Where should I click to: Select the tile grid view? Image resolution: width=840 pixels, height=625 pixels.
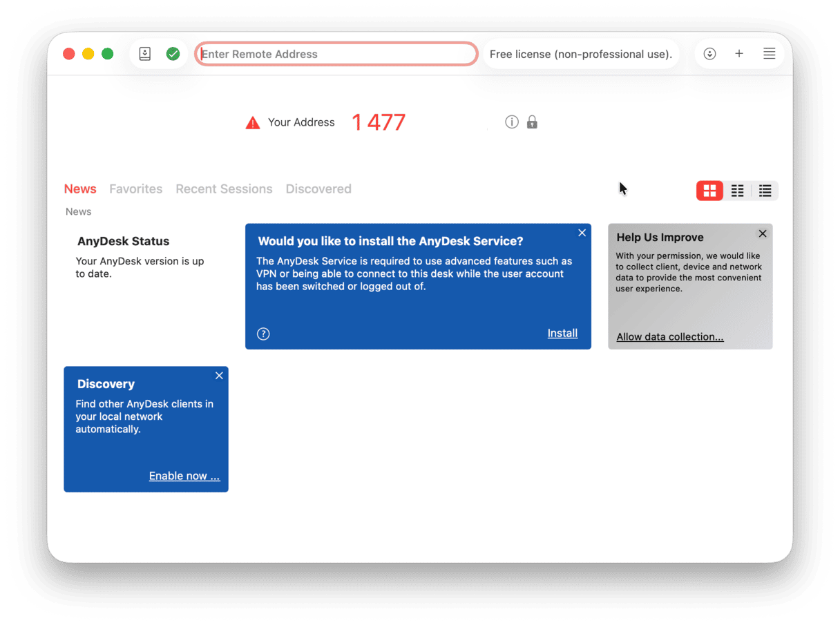coord(709,191)
